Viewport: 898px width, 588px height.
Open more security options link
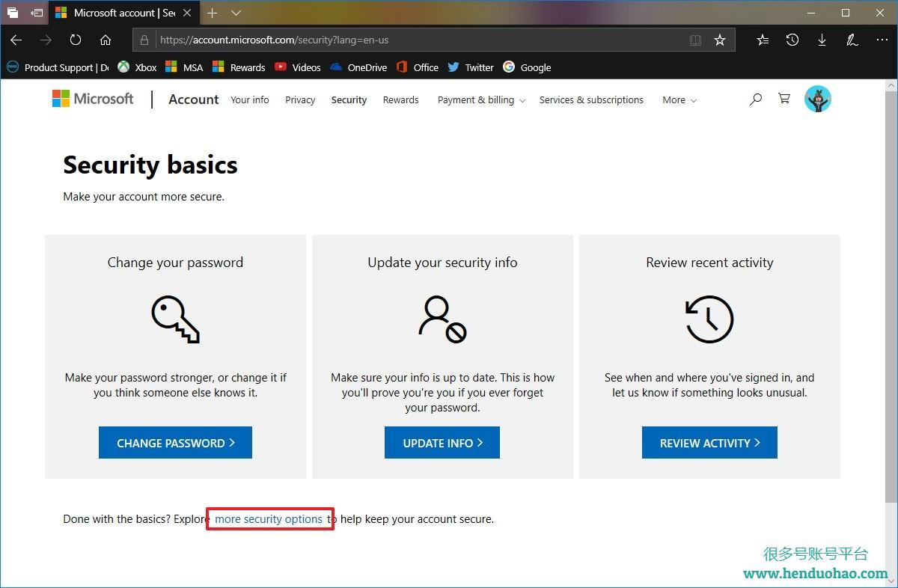coord(269,518)
